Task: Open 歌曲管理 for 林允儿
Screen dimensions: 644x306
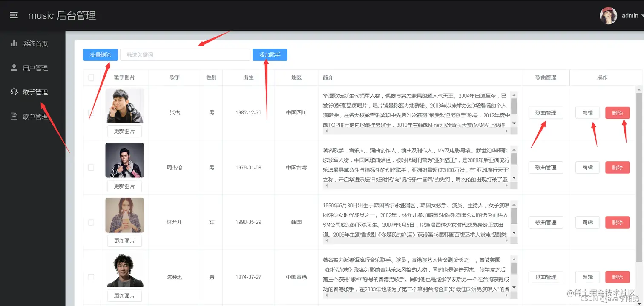Action: pos(546,222)
